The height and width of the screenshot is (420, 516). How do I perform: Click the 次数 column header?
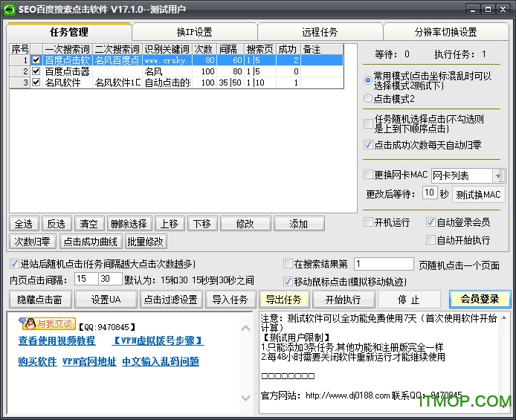pos(204,49)
